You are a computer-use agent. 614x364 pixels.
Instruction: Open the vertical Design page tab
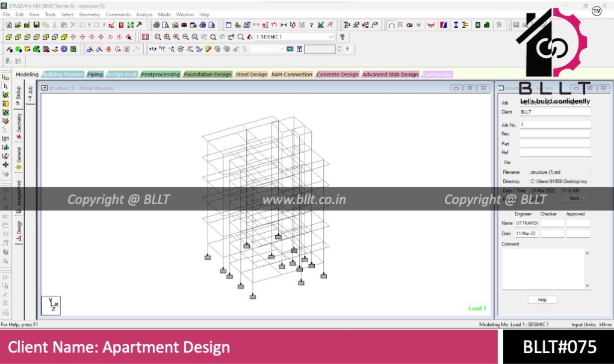tap(19, 231)
